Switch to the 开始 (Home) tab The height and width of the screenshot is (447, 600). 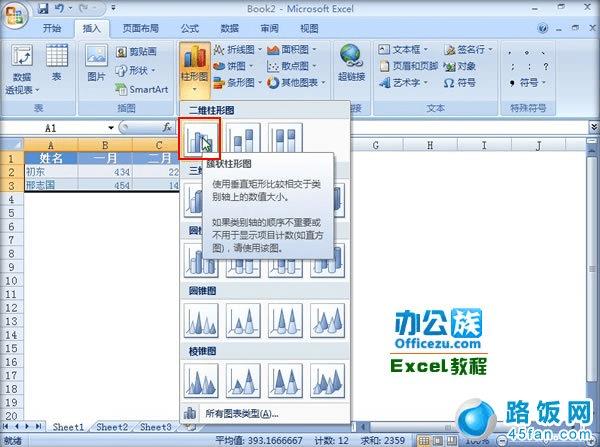tap(52, 28)
